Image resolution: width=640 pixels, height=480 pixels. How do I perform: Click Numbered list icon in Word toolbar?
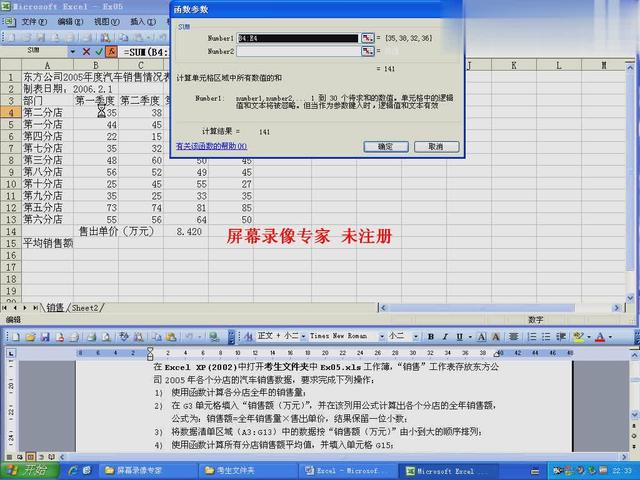(532, 337)
